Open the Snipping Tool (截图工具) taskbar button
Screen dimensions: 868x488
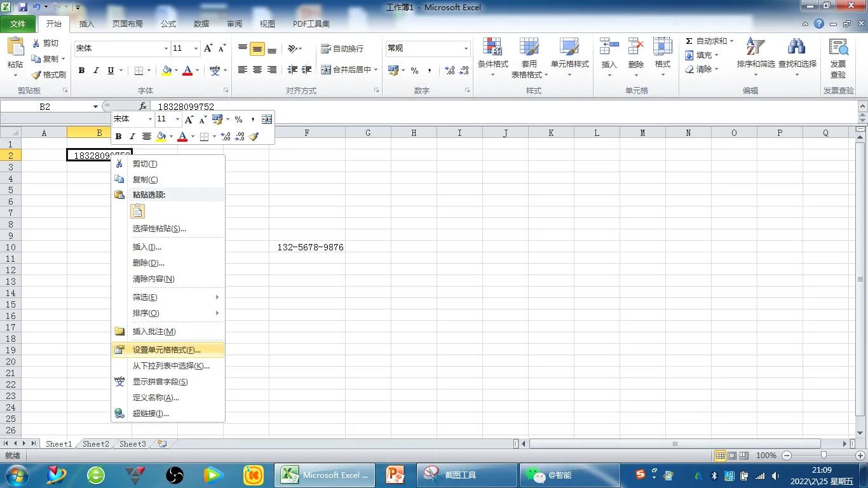click(x=467, y=475)
